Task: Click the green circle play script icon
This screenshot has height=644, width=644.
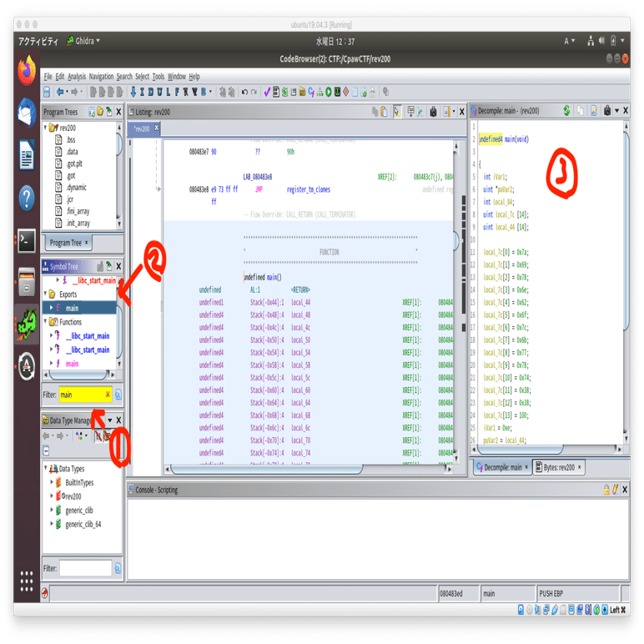Action: tap(329, 92)
